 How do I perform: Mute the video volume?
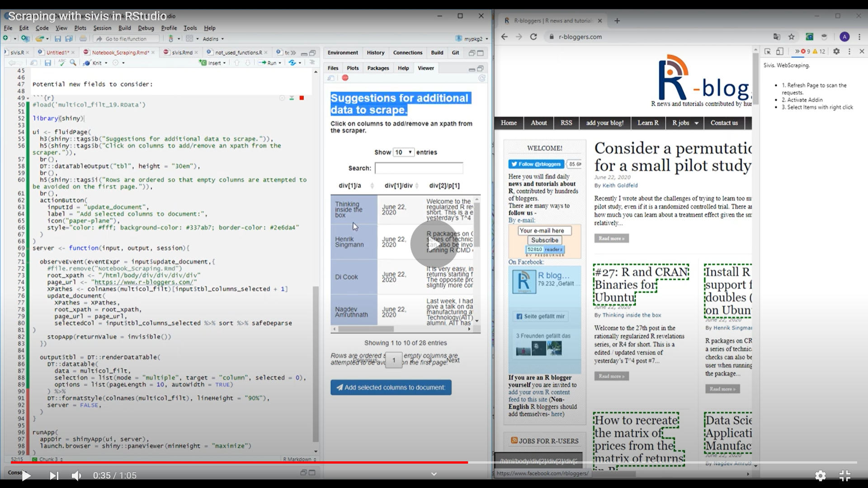click(x=76, y=475)
